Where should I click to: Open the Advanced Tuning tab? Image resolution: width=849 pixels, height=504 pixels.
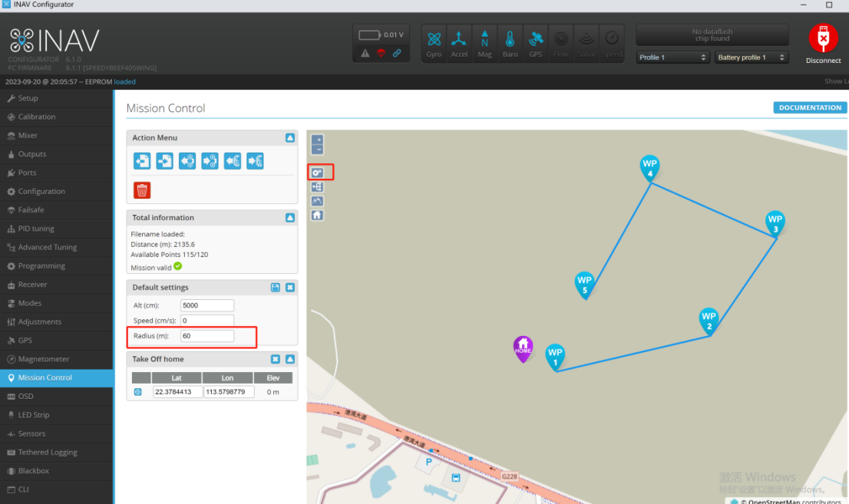(56, 248)
